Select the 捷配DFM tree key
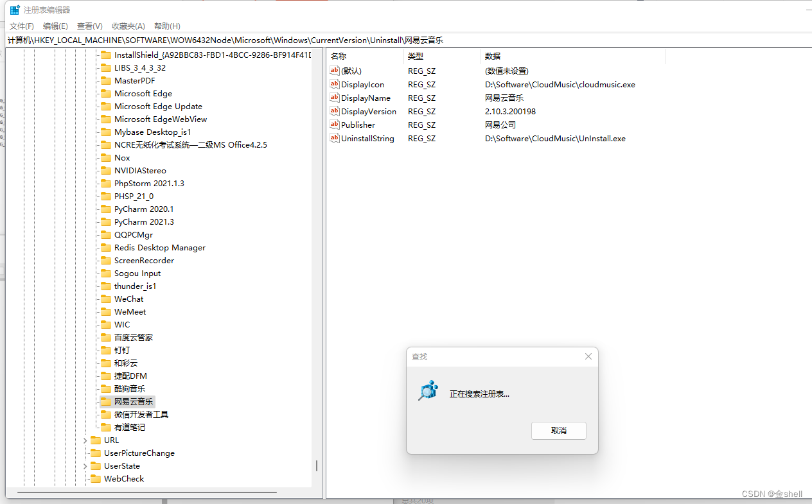812x504 pixels. [131, 376]
